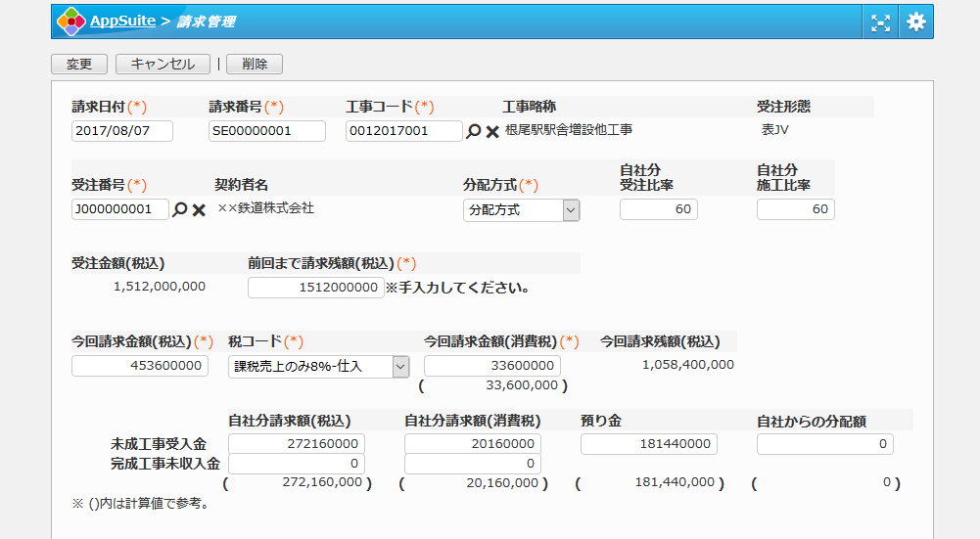The width and height of the screenshot is (980, 539).
Task: Open the settings gear icon
Action: (x=915, y=22)
